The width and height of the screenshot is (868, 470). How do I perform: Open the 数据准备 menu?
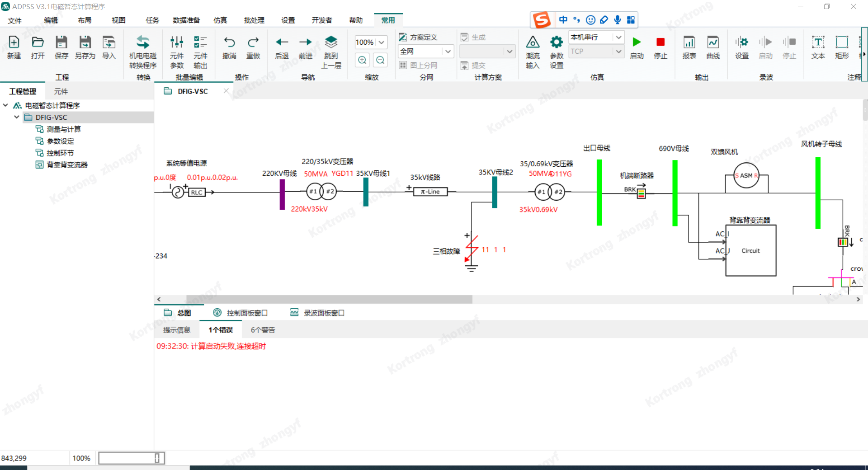[x=186, y=20]
